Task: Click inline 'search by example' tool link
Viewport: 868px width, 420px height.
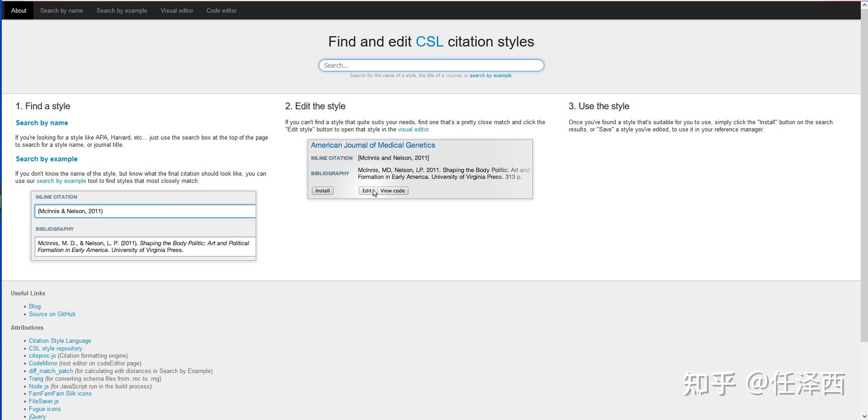Action: coord(61,181)
